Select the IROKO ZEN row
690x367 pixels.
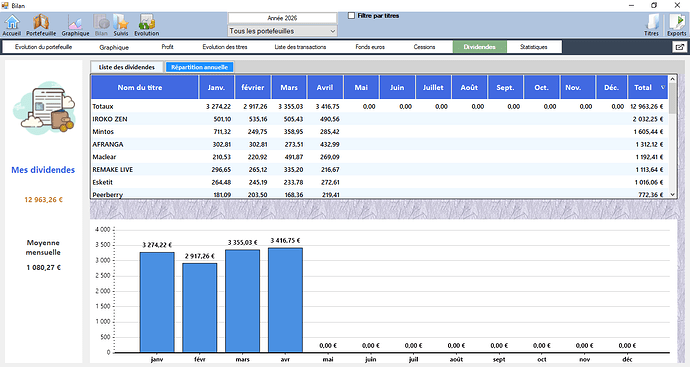pyautogui.click(x=380, y=119)
